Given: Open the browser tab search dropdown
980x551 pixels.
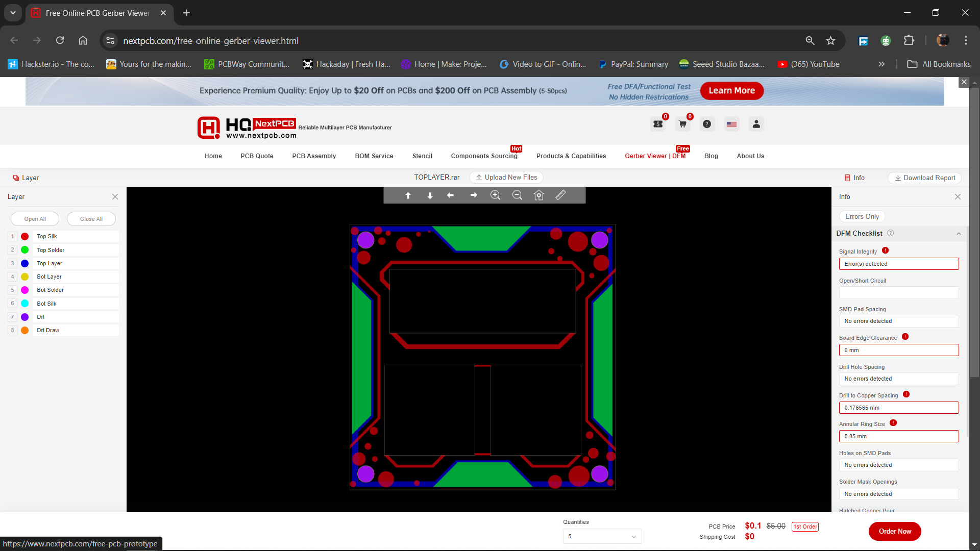Looking at the screenshot, I should (13, 13).
